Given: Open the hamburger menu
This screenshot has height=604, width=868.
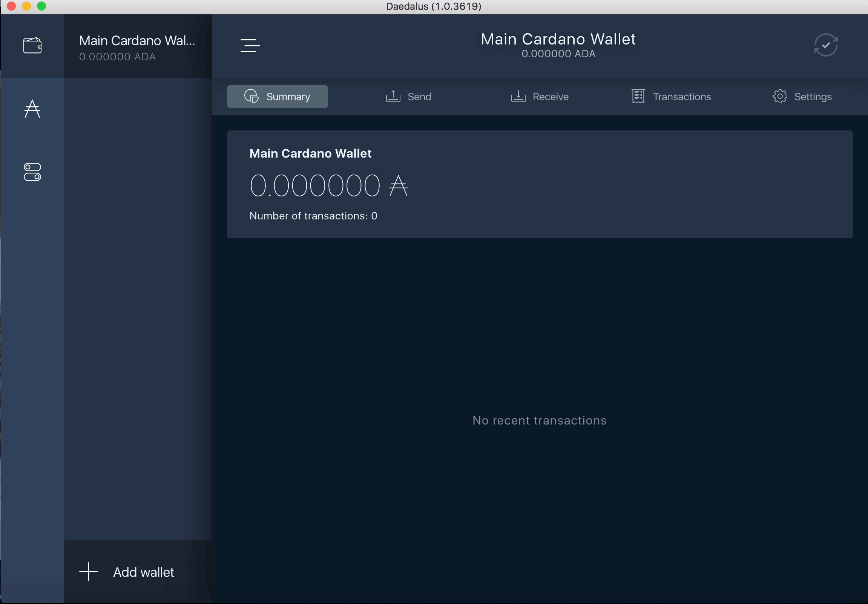Looking at the screenshot, I should coord(250,46).
